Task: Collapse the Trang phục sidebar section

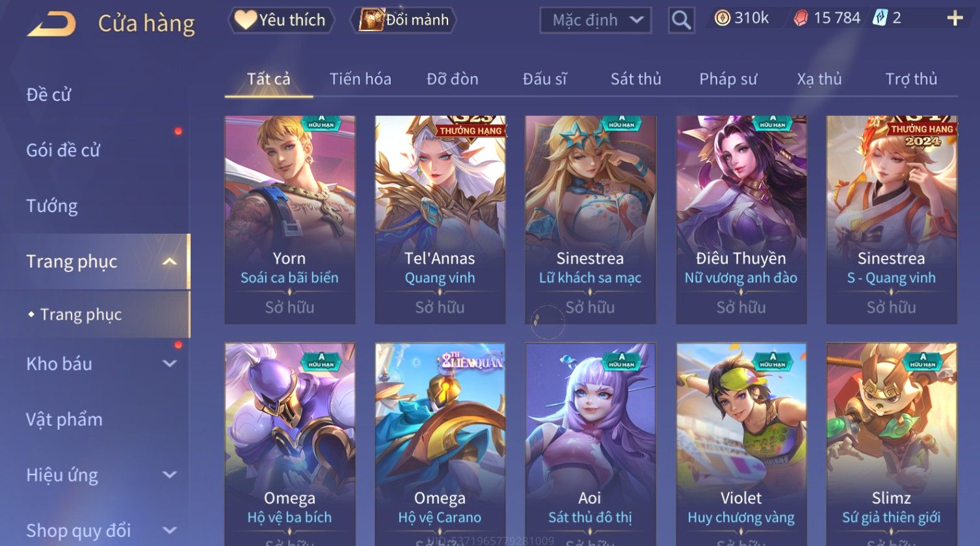Action: pos(169,262)
